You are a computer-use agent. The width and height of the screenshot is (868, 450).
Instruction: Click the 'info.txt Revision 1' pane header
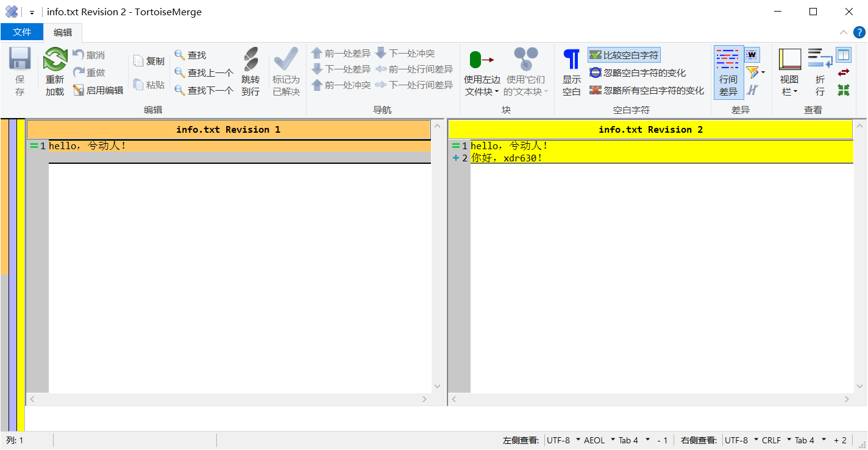[x=229, y=129]
